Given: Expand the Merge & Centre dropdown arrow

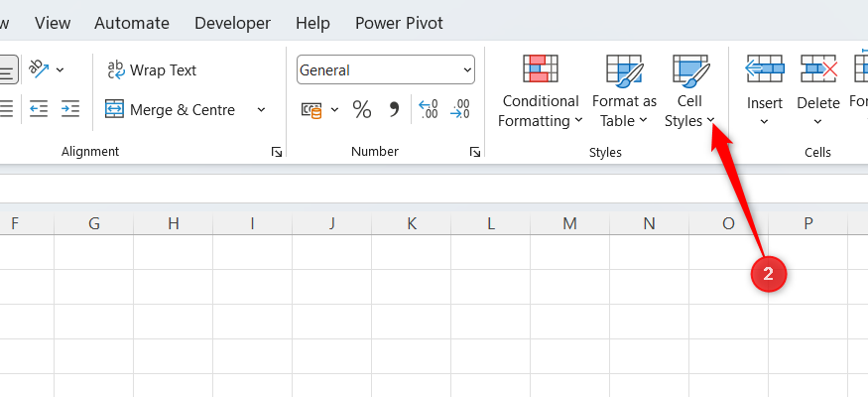Looking at the screenshot, I should [261, 109].
